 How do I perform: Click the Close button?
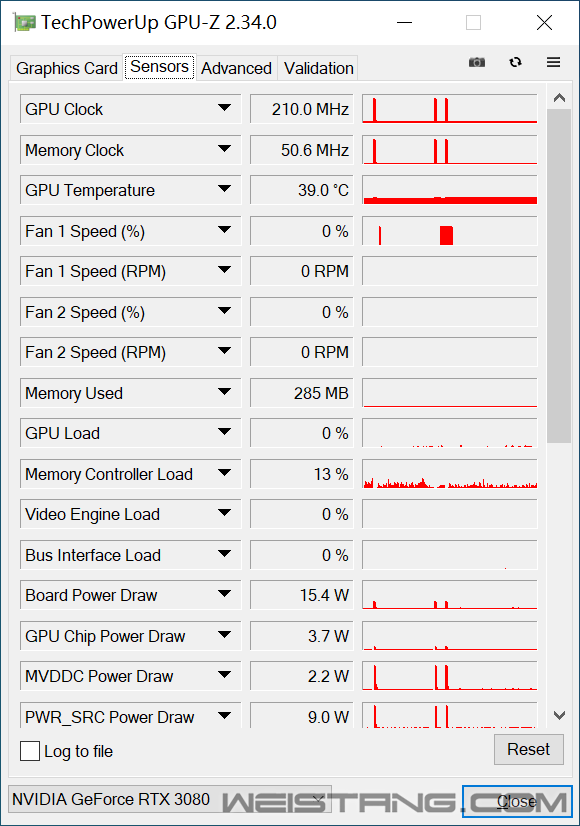click(x=517, y=801)
